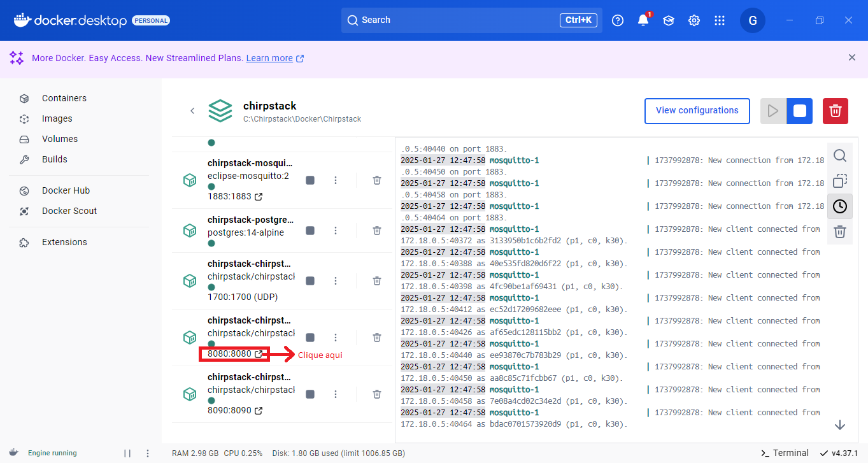Open the Docker help menu icon
The image size is (868, 463).
click(617, 20)
